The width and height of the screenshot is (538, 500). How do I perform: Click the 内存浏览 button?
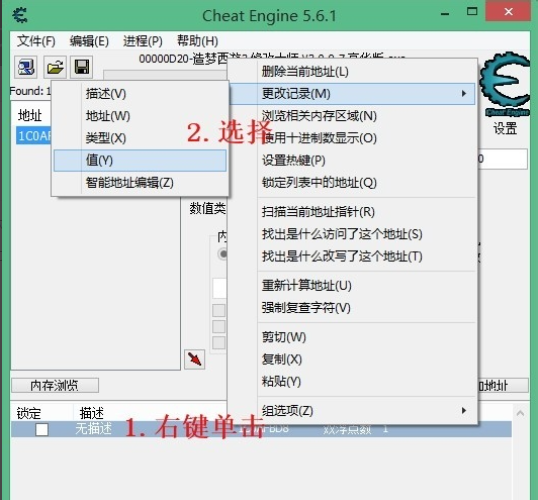(x=55, y=385)
